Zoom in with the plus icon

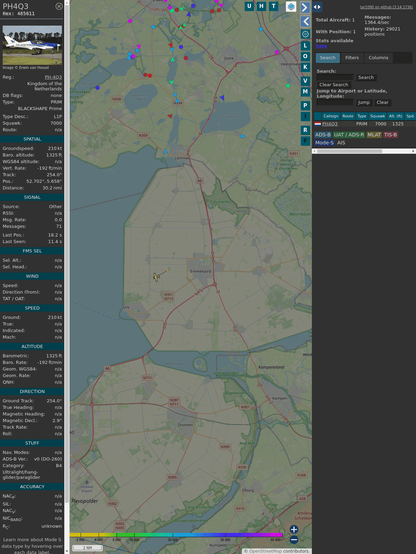point(294,529)
